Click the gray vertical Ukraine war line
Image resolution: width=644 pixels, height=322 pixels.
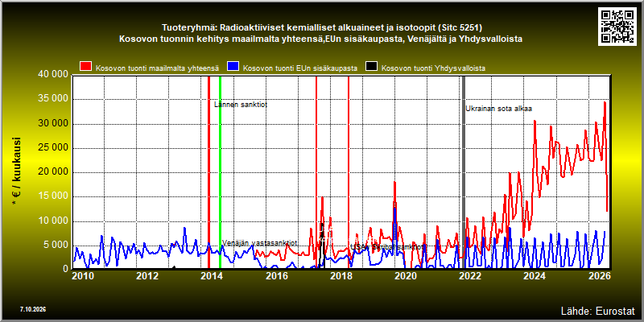pyautogui.click(x=464, y=172)
